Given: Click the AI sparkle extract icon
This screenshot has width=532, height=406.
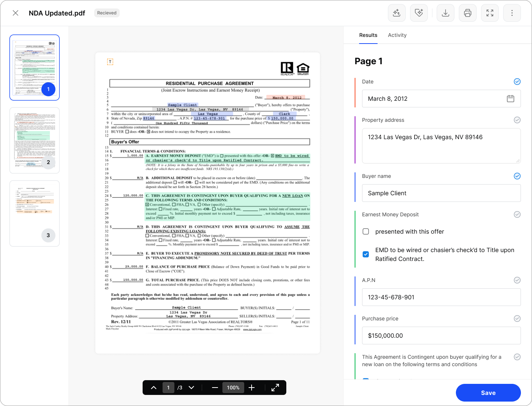Looking at the screenshot, I should coord(397,13).
